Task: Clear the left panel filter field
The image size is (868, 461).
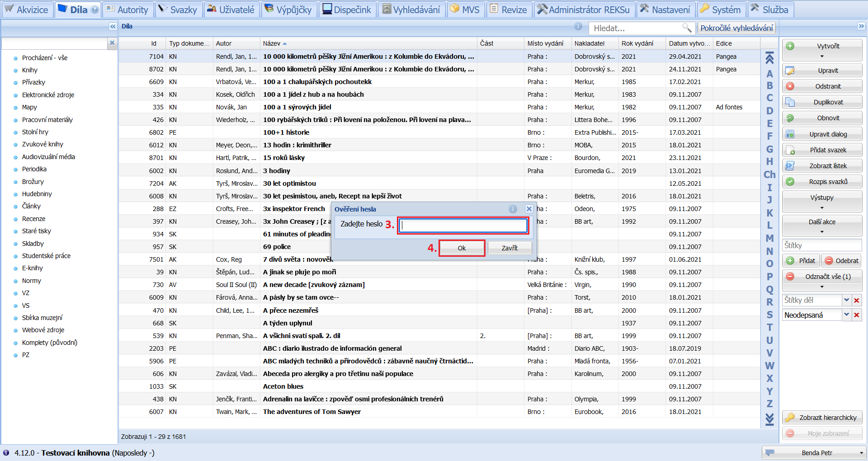Action: [x=112, y=43]
